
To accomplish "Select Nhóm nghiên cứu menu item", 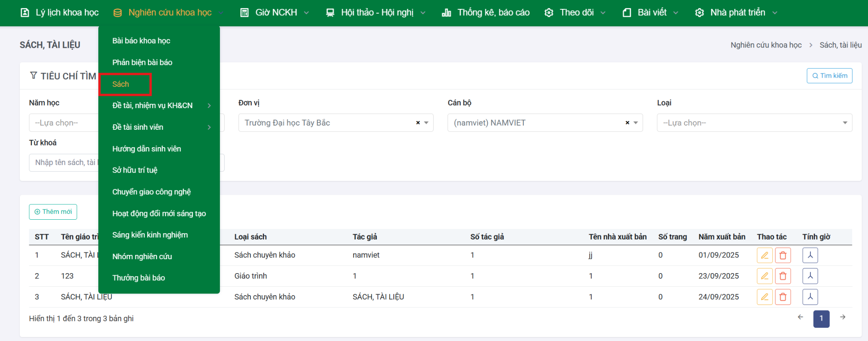I will click(x=142, y=257).
